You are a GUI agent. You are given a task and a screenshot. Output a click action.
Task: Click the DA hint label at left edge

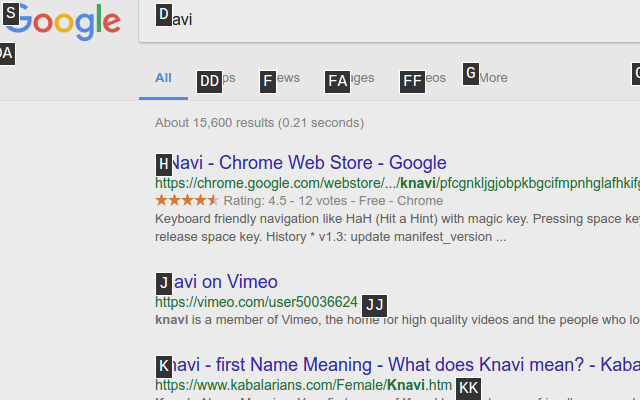7,53
